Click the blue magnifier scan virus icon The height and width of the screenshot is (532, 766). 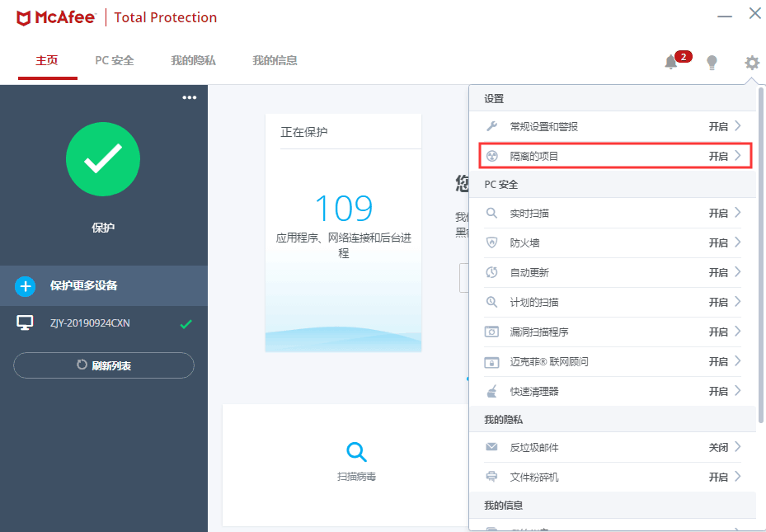coord(357,452)
